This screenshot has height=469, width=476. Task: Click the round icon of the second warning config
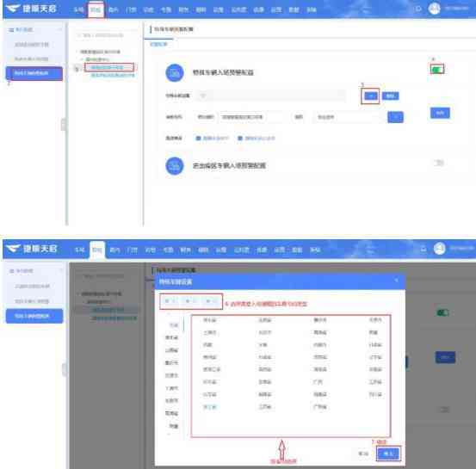click(175, 166)
